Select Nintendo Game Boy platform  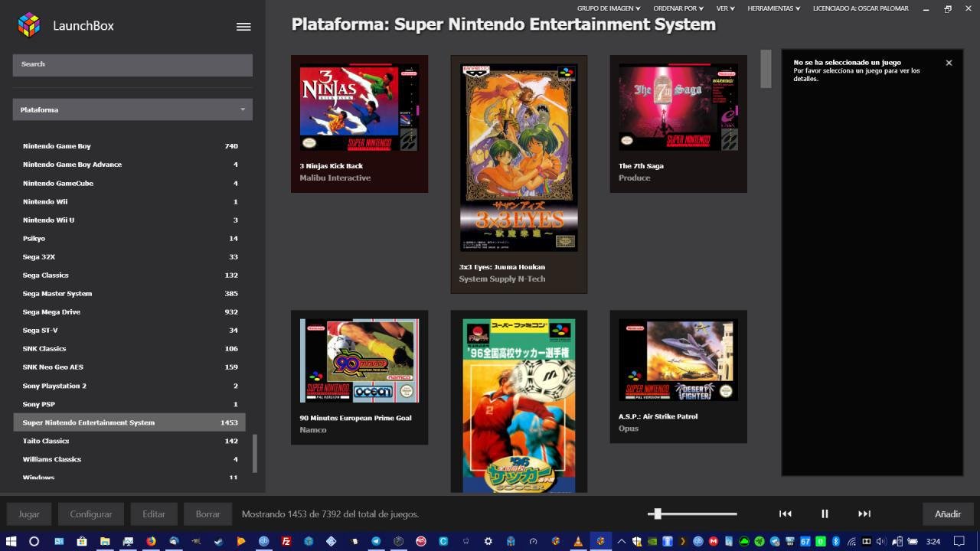130,146
